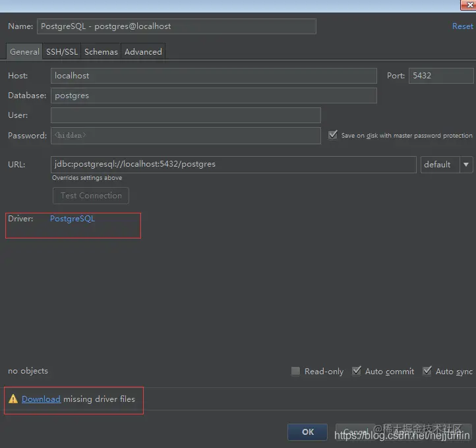
Task: Toggle Save on disk with master password checkbox
Action: (x=333, y=134)
